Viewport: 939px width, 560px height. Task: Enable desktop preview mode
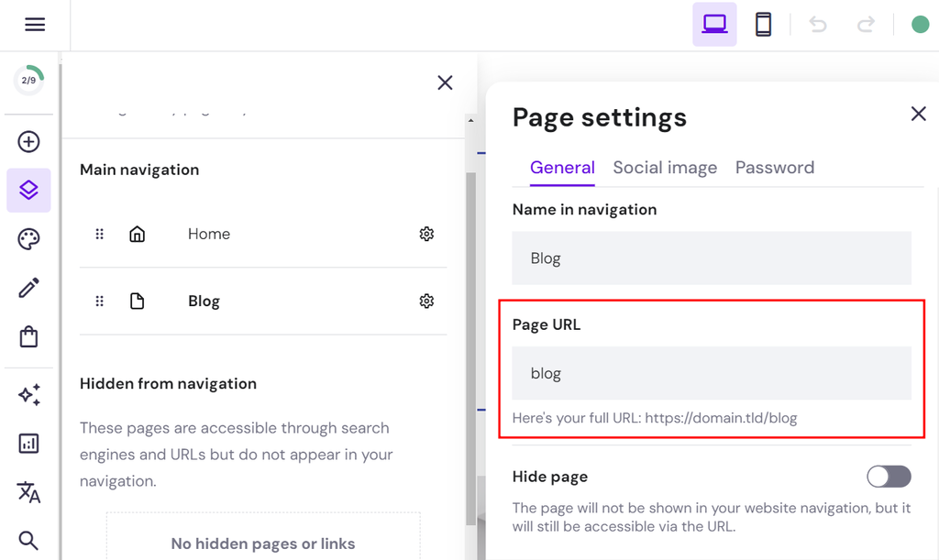pyautogui.click(x=714, y=24)
